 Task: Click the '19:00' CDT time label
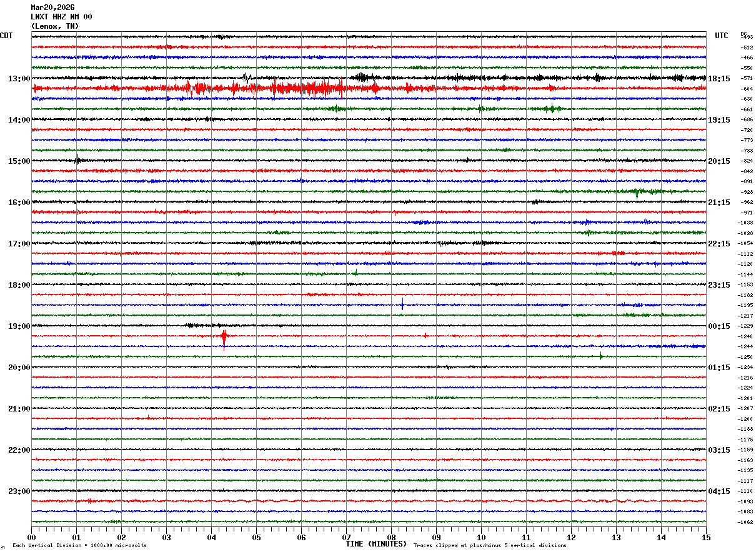click(x=19, y=326)
